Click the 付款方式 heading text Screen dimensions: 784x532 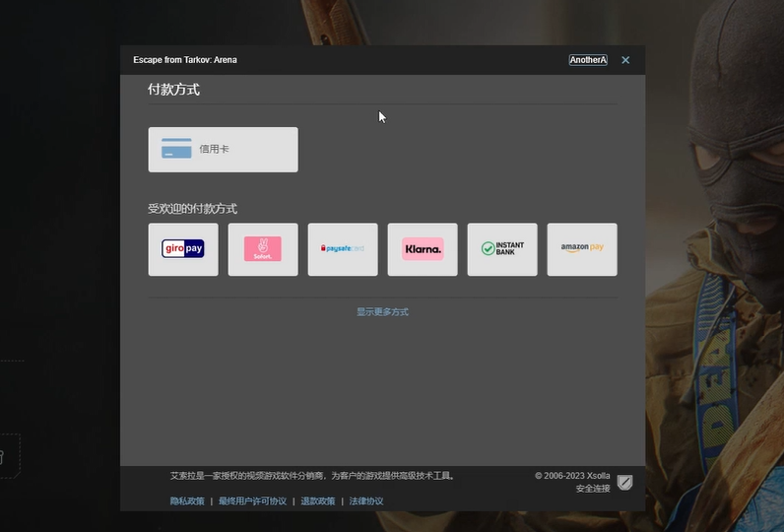[x=173, y=90]
